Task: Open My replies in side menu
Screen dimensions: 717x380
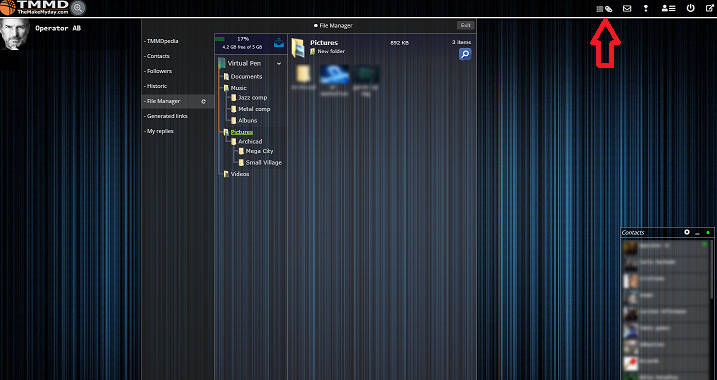Action: (160, 131)
